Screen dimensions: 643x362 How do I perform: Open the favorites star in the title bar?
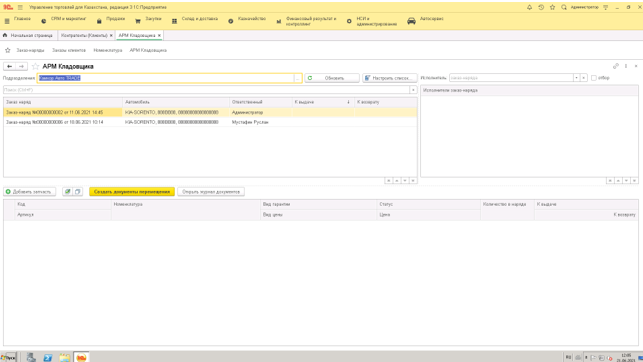[552, 7]
